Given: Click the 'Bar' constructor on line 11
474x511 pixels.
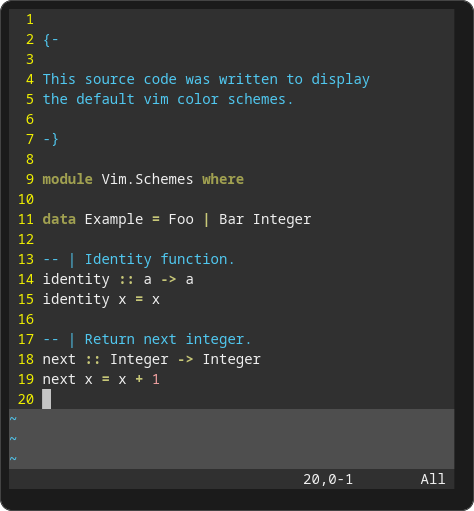Looking at the screenshot, I should [x=231, y=219].
